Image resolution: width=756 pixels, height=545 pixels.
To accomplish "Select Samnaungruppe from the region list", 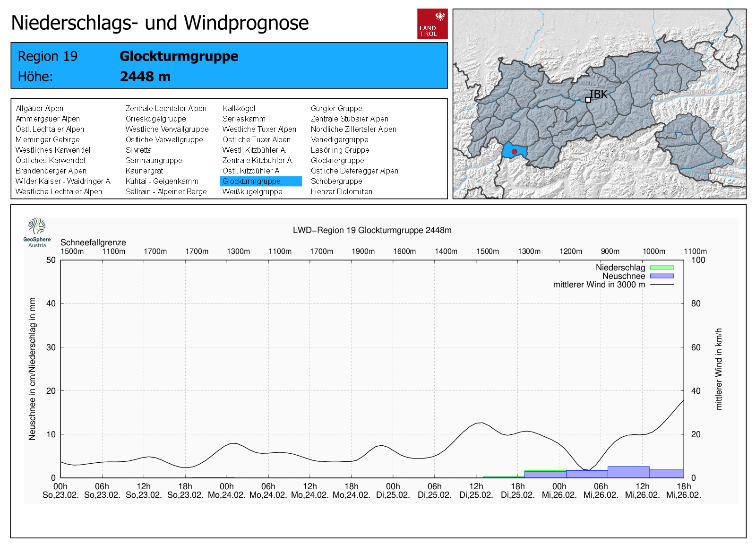I will click(154, 161).
